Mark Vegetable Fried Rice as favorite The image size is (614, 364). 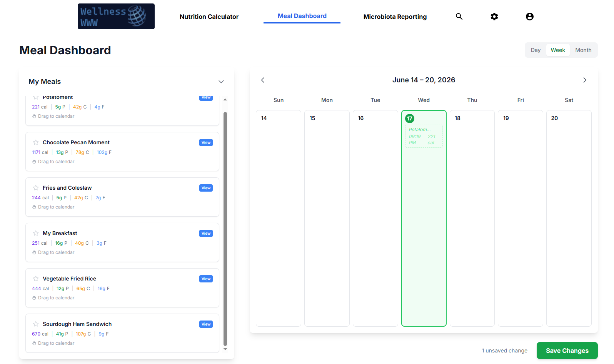pyautogui.click(x=36, y=279)
